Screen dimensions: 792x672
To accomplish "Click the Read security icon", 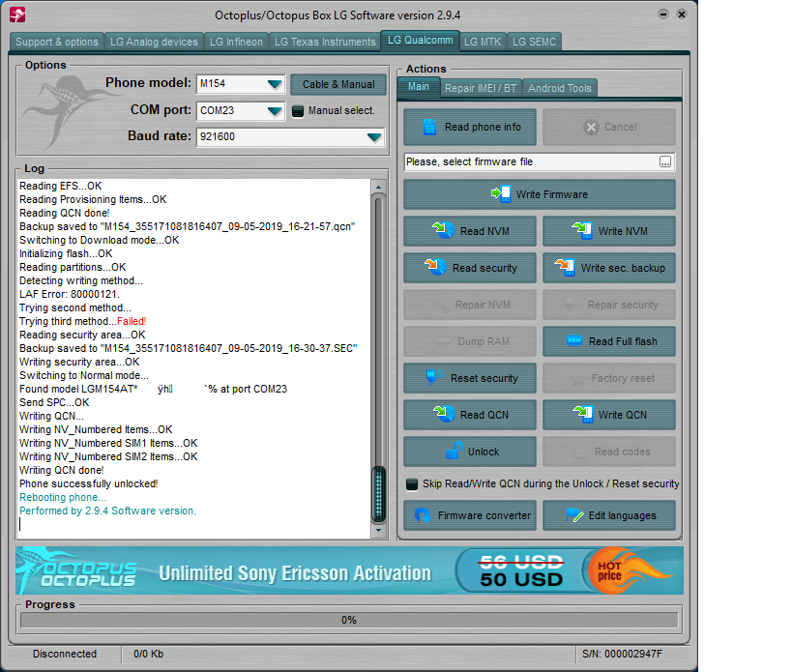I will [x=435, y=267].
